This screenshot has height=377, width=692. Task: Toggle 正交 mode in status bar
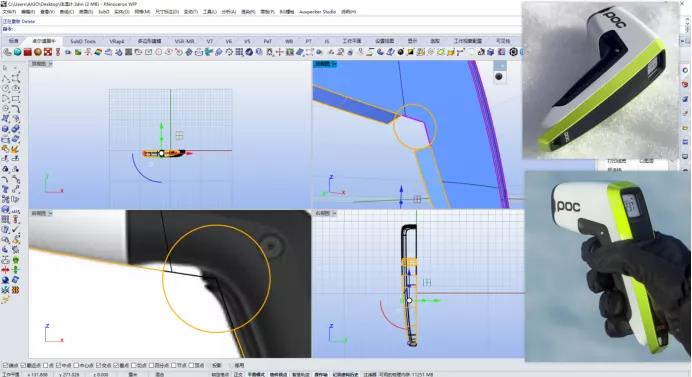tap(238, 374)
